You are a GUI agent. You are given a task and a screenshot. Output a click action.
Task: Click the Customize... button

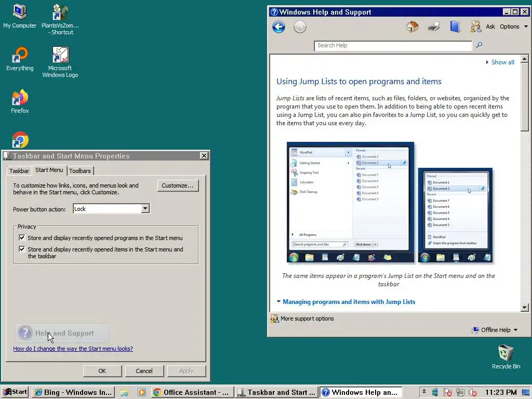(178, 185)
